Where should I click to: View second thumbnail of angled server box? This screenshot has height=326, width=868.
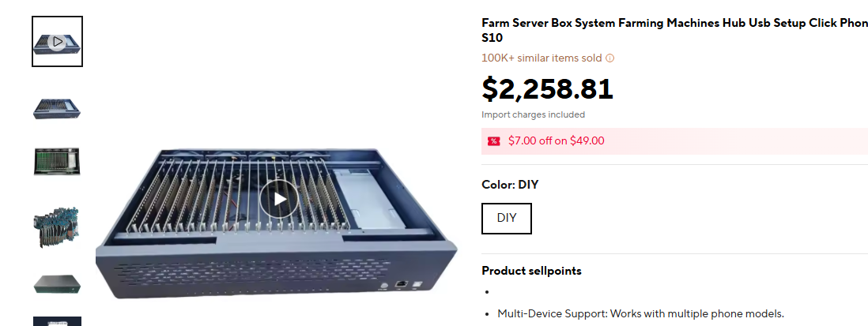(57, 107)
